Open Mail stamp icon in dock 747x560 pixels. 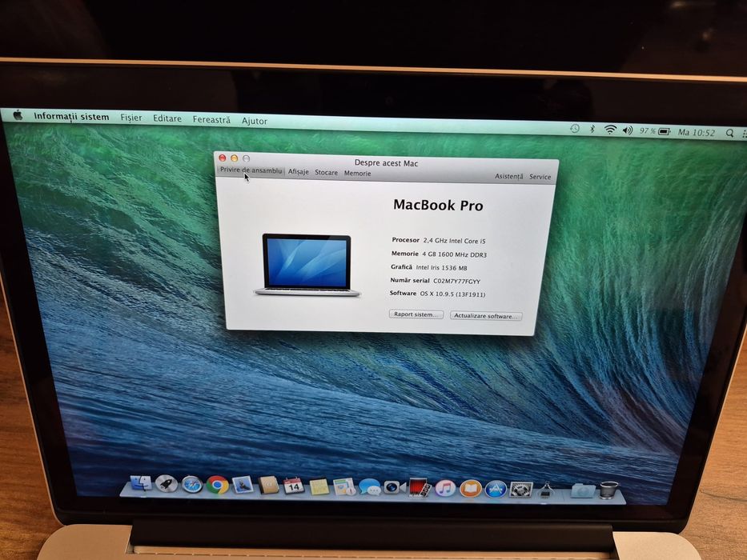click(243, 485)
